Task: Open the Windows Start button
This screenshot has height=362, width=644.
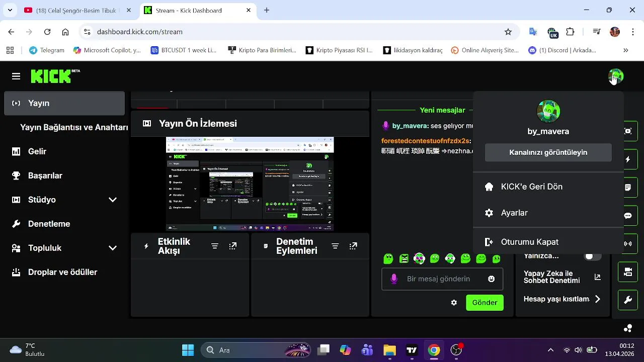Action: [188, 350]
